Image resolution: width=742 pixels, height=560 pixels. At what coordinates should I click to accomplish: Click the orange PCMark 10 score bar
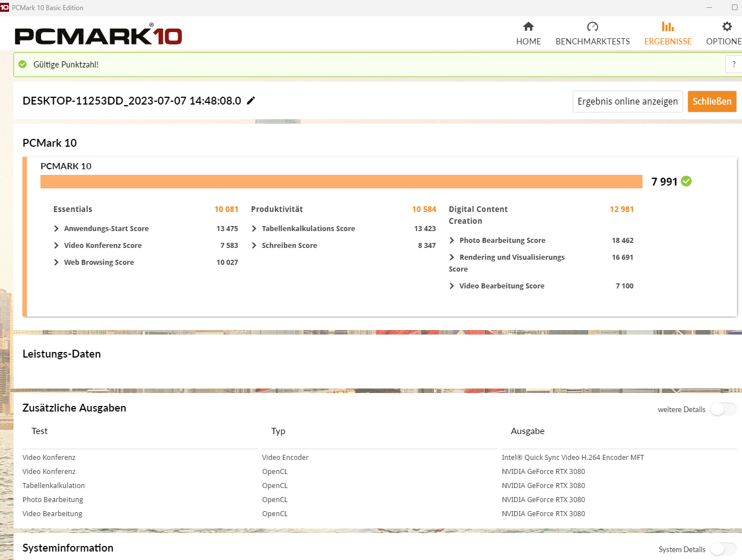[x=341, y=181]
